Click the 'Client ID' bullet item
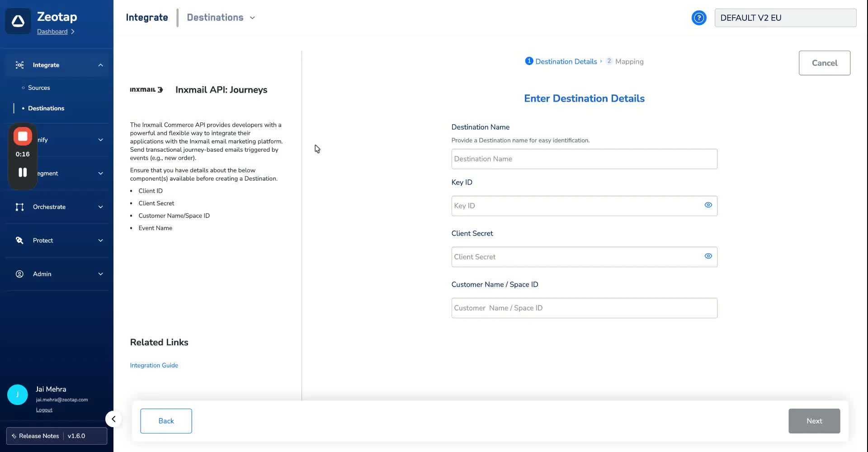Image resolution: width=868 pixels, height=452 pixels. pos(151,191)
